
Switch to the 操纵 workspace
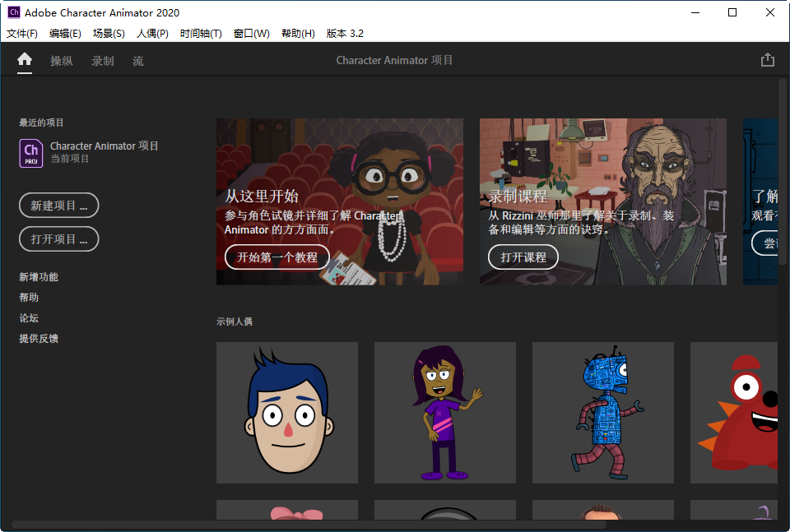click(62, 60)
